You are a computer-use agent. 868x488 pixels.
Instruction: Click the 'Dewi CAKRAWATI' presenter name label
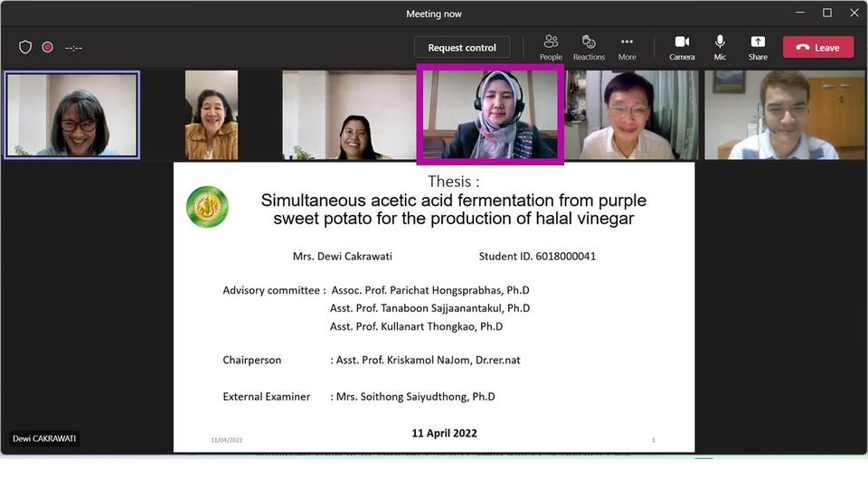pos(44,439)
